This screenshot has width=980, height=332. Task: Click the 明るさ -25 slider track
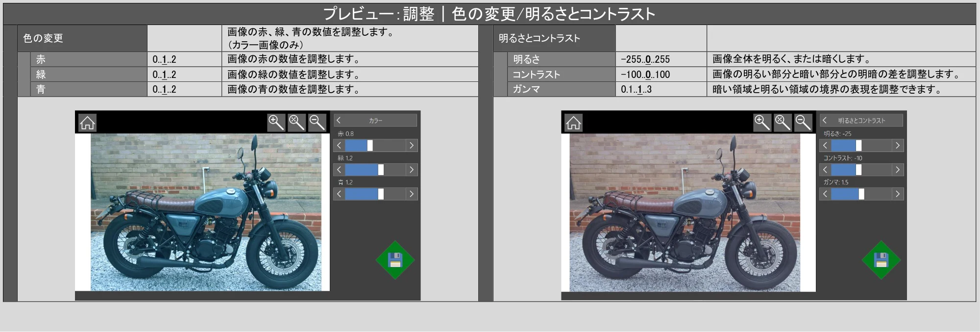[861, 146]
